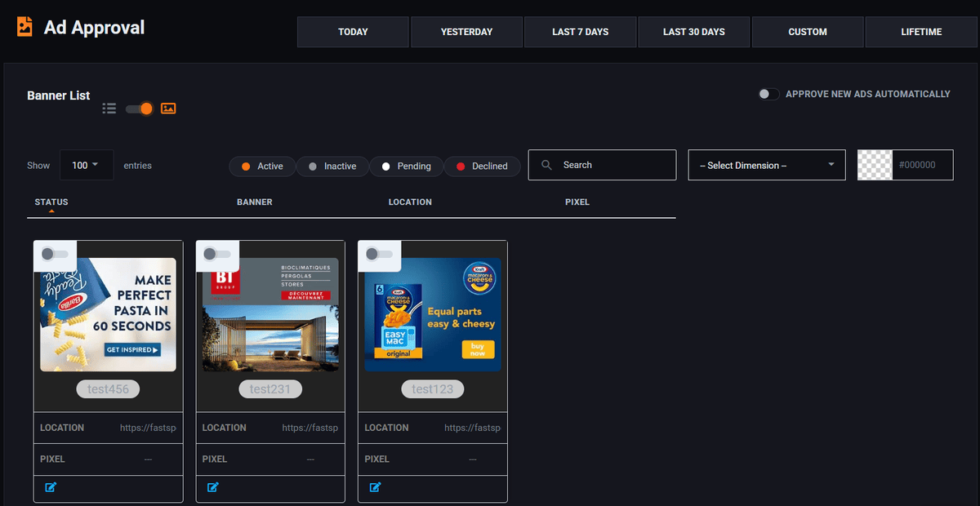Click the test231 name label

pyautogui.click(x=270, y=389)
